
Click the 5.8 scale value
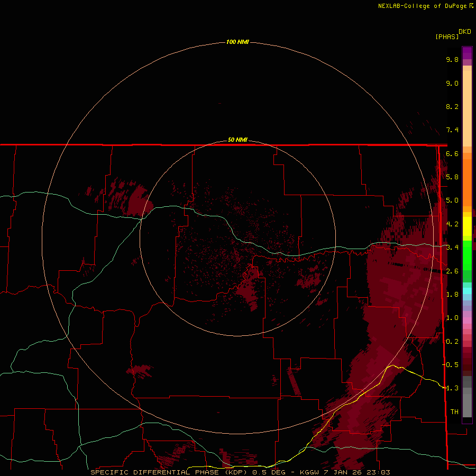pos(452,177)
